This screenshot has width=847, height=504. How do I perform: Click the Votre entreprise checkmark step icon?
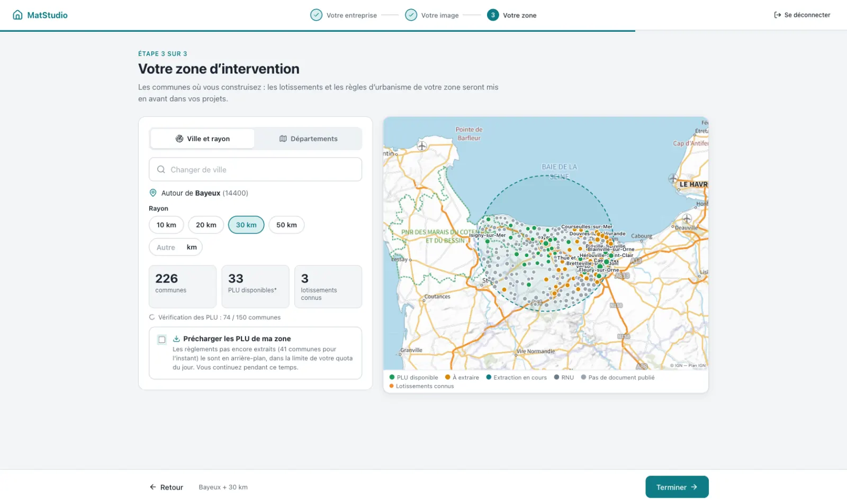pyautogui.click(x=316, y=15)
